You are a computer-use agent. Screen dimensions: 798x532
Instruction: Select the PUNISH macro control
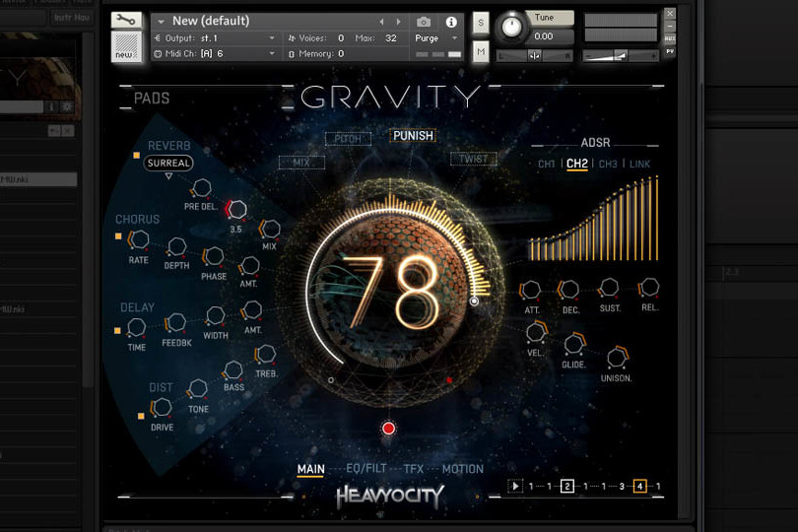pos(413,135)
